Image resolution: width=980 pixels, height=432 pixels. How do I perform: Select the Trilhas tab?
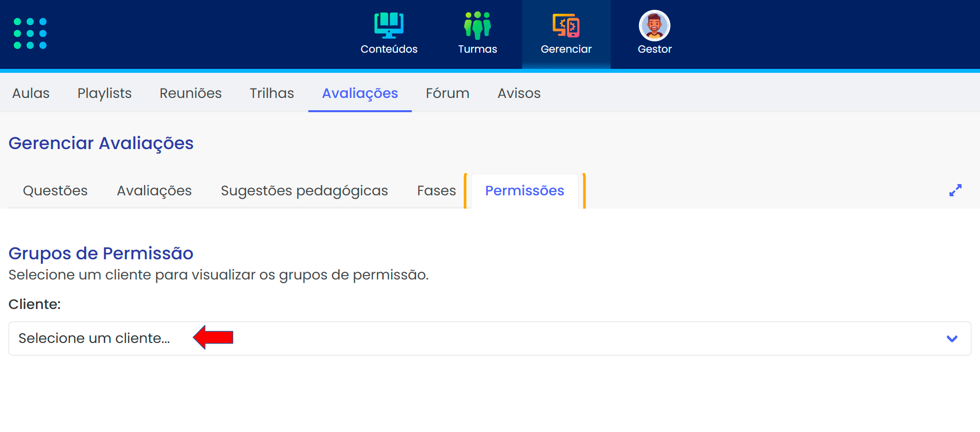point(272,93)
